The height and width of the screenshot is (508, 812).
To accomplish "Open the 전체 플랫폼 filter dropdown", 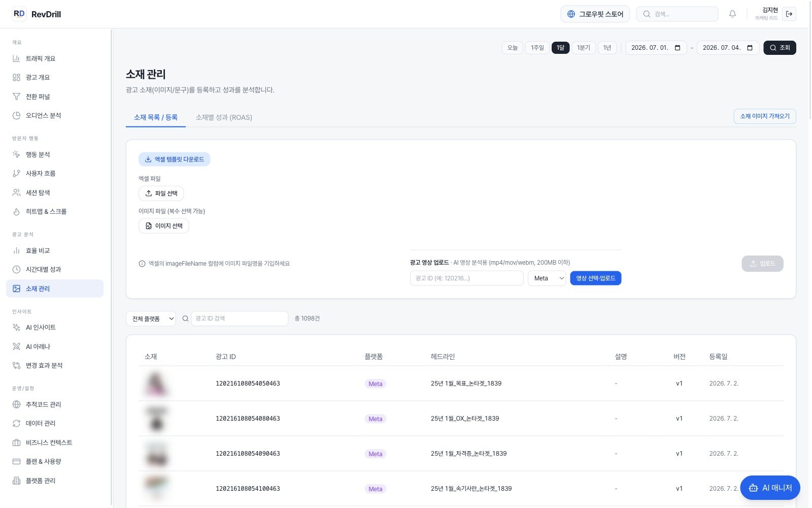I will [x=151, y=319].
